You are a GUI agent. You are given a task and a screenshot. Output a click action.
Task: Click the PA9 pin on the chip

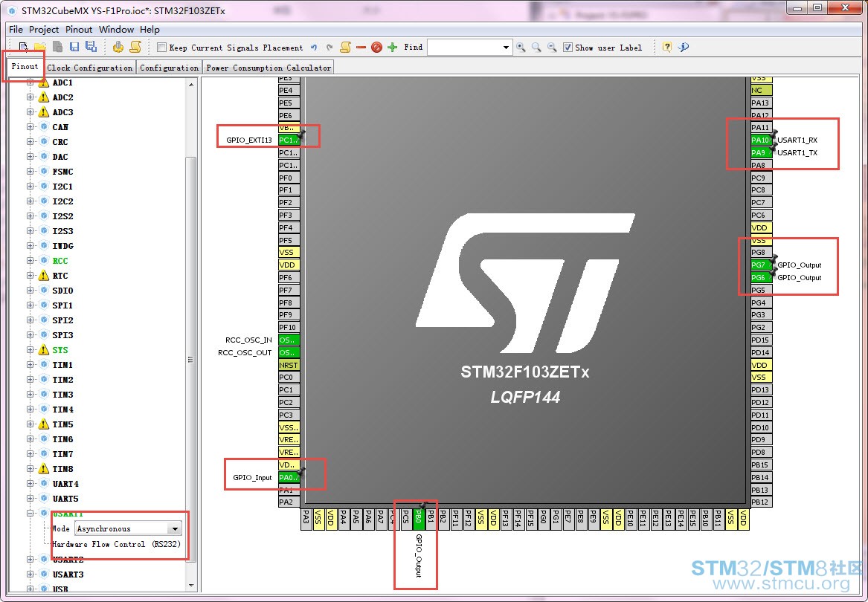pyautogui.click(x=761, y=152)
